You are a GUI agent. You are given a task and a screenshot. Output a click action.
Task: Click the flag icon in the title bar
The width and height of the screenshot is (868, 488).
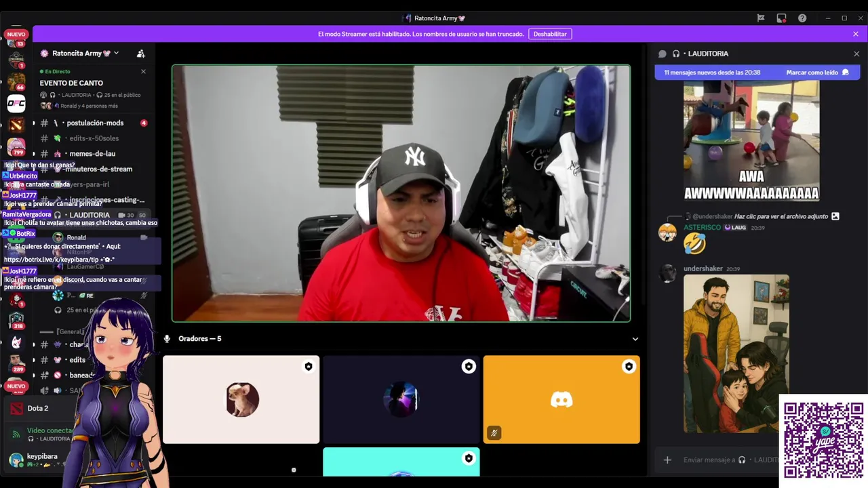(761, 18)
